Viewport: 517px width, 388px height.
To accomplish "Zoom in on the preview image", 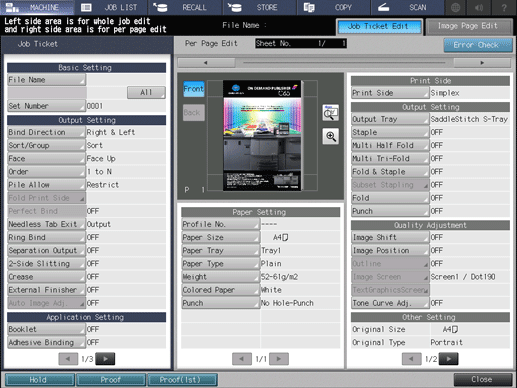I will [x=330, y=136].
